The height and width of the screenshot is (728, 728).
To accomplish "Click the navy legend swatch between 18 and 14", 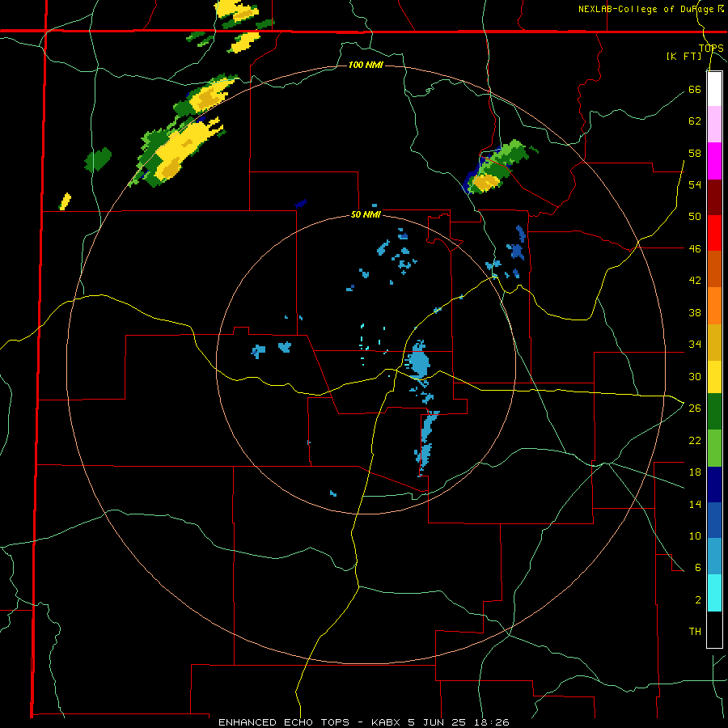I will (714, 485).
